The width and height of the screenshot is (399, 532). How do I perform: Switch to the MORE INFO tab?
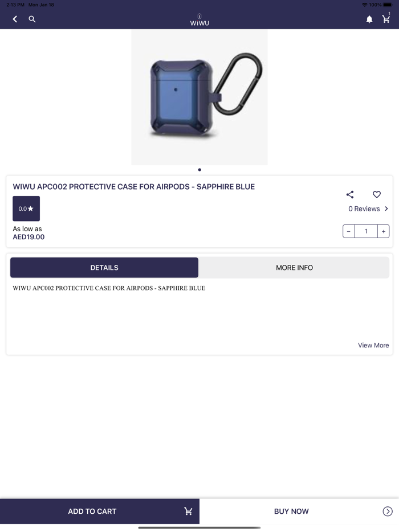click(294, 268)
